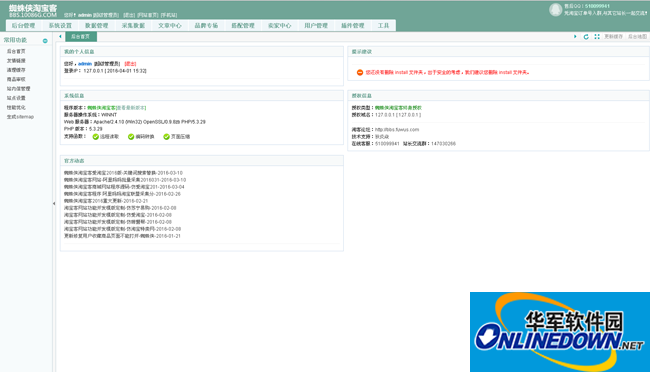The height and width of the screenshot is (372, 650).
Task: Click [退出] in the top header bar
Action: [x=129, y=15]
